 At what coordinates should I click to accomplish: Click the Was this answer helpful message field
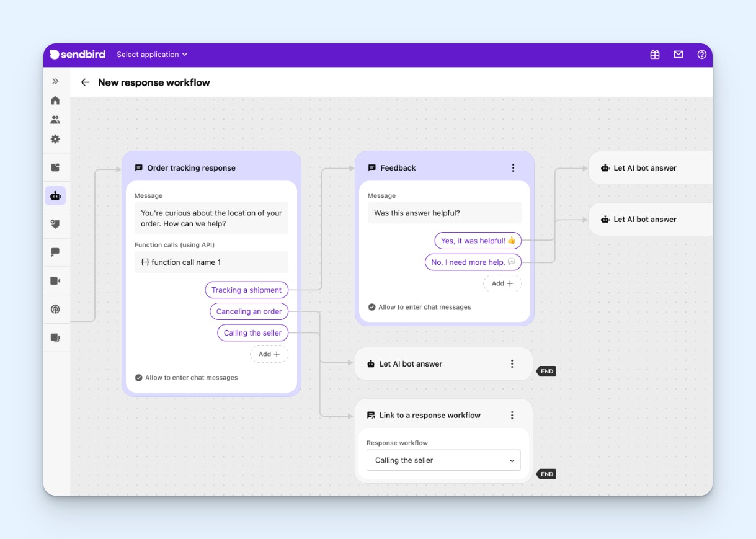coord(444,213)
